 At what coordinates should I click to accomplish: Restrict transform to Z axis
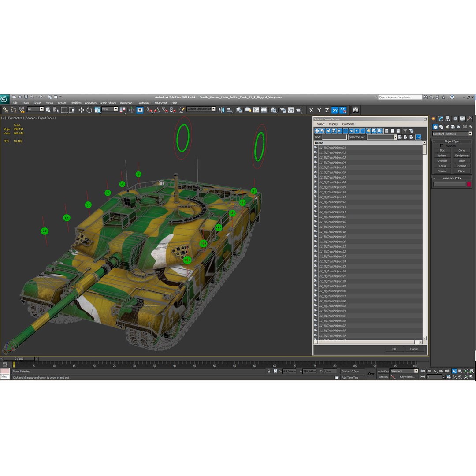pos(327,110)
